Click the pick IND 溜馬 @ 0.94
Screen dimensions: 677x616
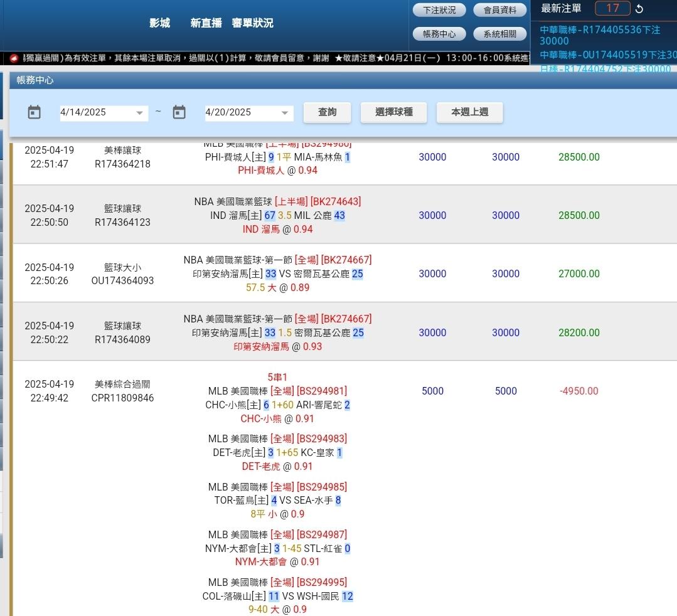click(277, 229)
